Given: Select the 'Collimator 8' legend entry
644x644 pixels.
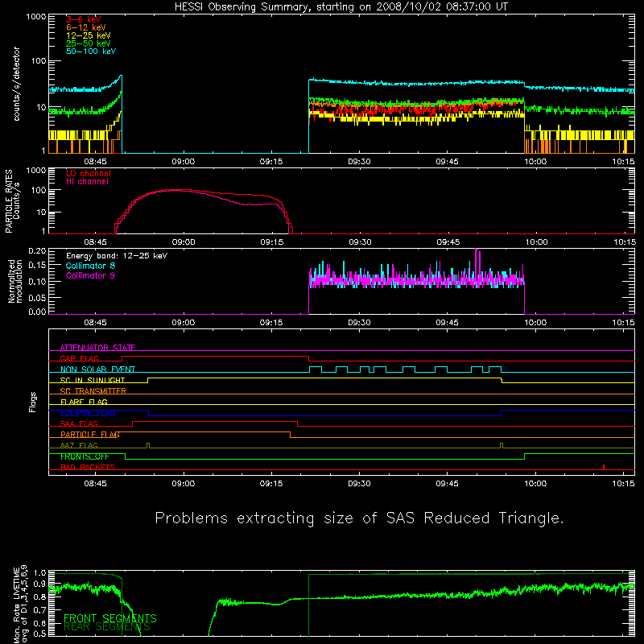Looking at the screenshot, I should coord(90,266).
